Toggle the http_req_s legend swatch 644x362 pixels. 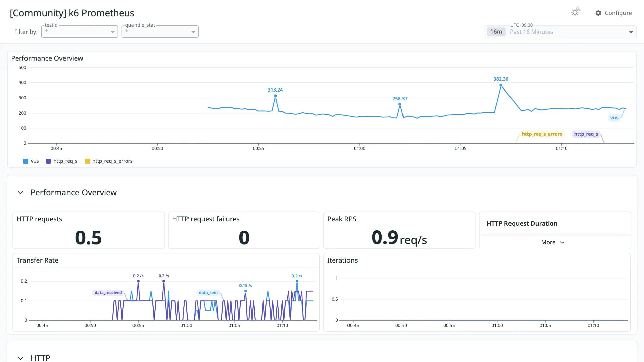(49, 161)
